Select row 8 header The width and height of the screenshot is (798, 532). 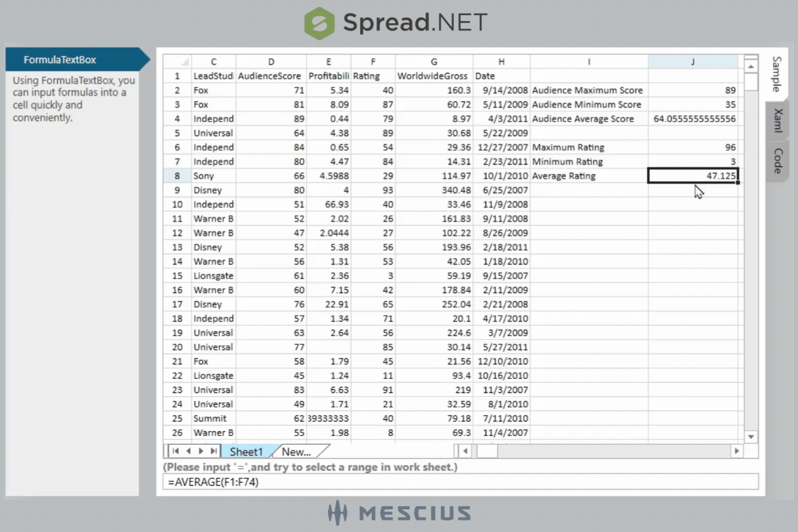(177, 175)
